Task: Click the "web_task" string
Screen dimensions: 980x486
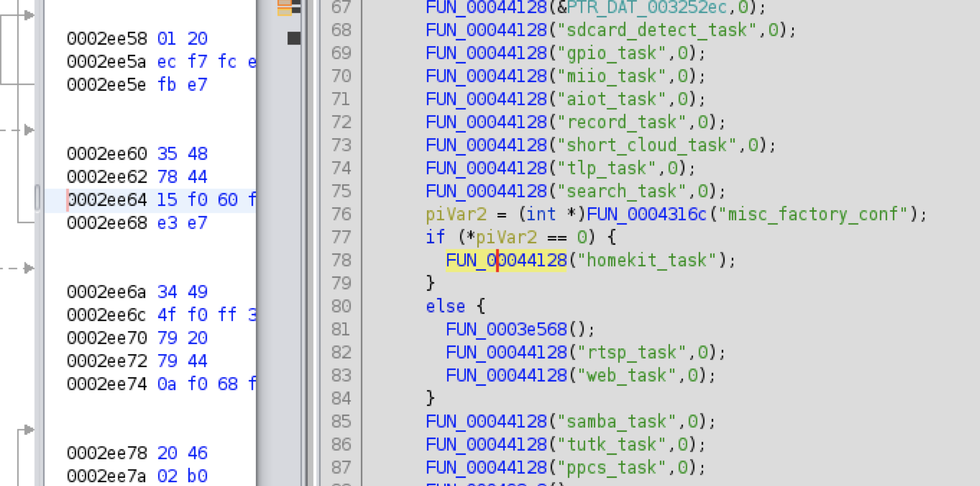Action: (x=627, y=375)
